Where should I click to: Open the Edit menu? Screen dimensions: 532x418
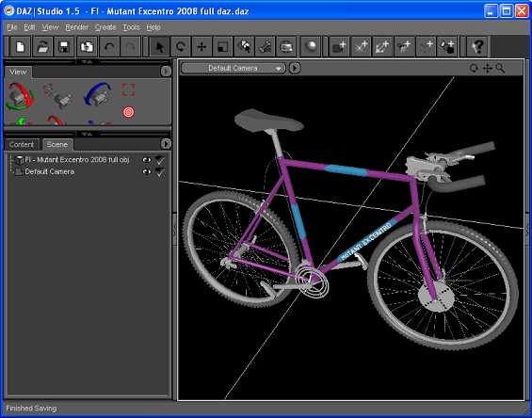[29, 27]
